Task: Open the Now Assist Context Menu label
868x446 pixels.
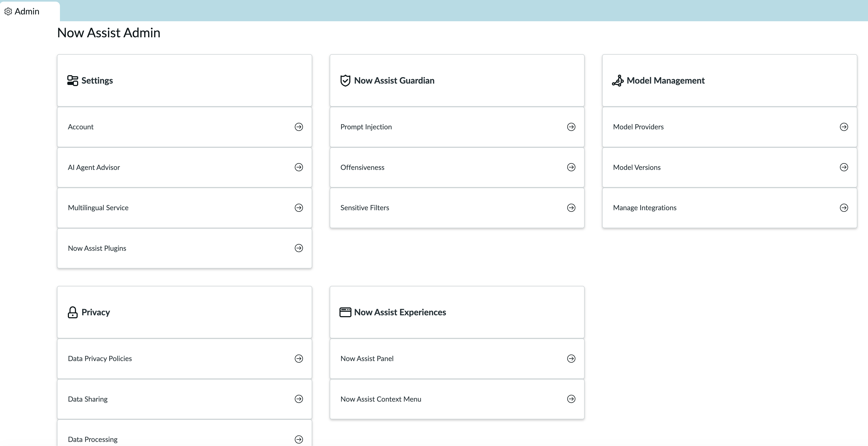Action: (x=381, y=399)
